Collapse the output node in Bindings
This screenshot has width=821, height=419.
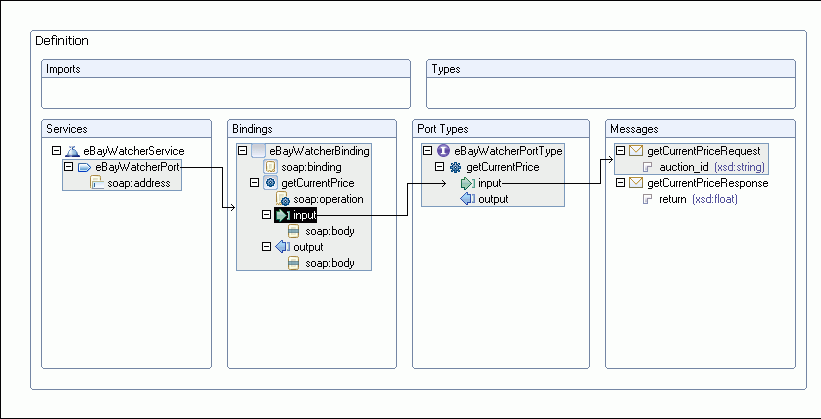pyautogui.click(x=267, y=246)
